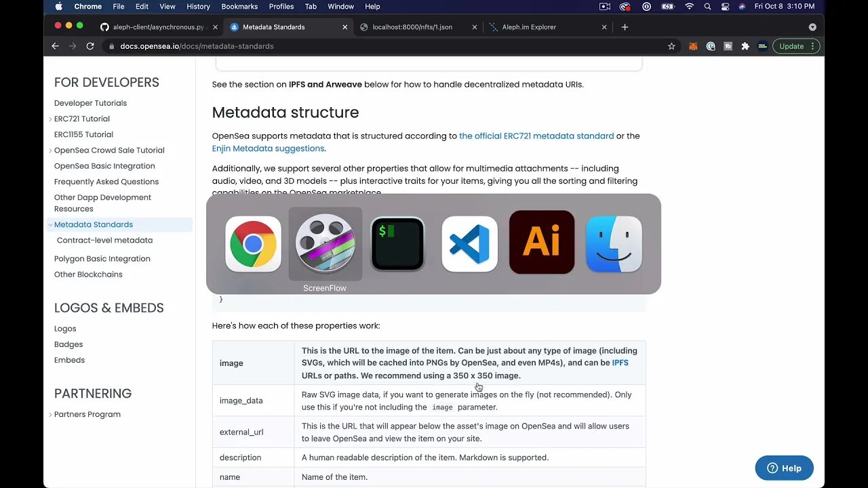Click the Siri icon in the menu bar

coord(742,6)
